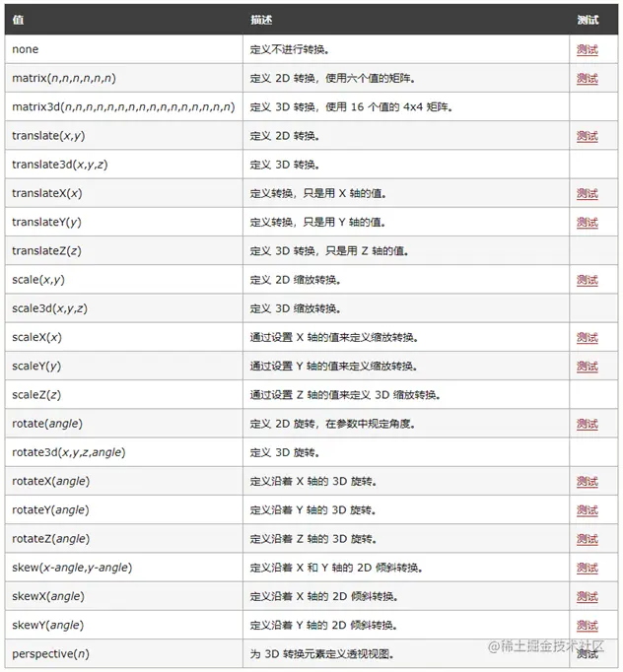Open the rotateZ(angle) 测试 link
623x672 pixels.
[588, 539]
